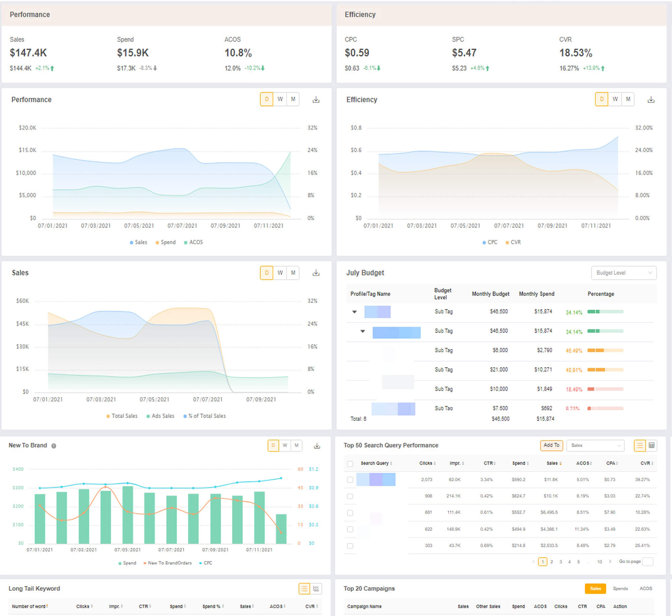Viewport: 672px width, 616px height.
Task: Select Spends tab in Top 20 Campaigns
Action: pyautogui.click(x=620, y=588)
